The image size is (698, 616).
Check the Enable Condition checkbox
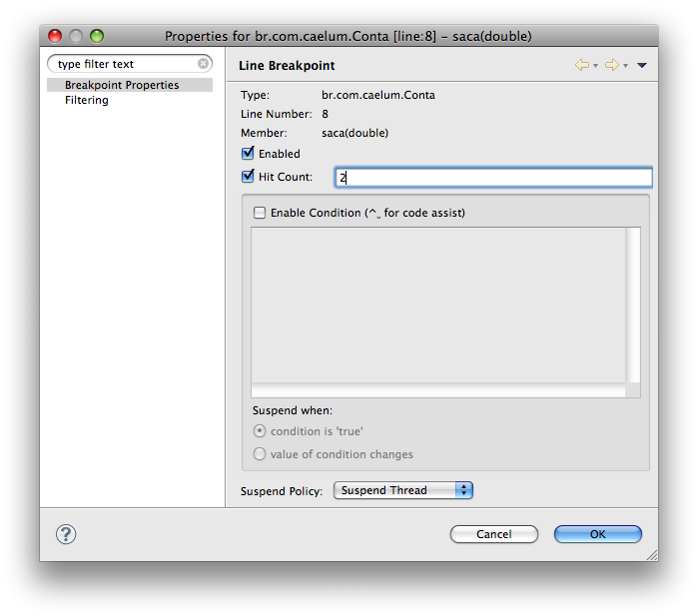pos(260,213)
